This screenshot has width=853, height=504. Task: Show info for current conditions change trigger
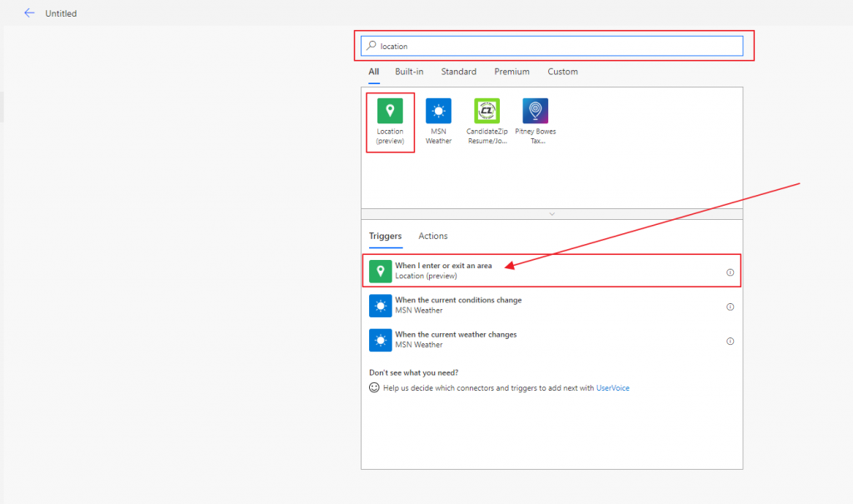click(731, 307)
